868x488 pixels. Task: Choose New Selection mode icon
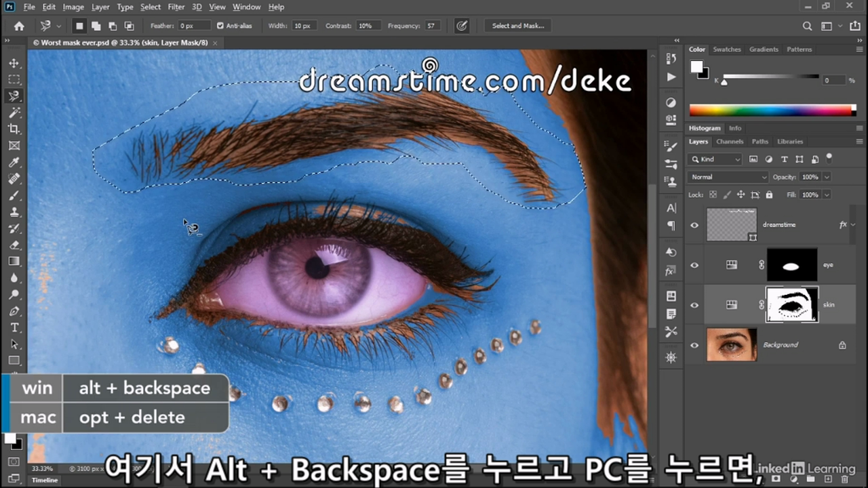[x=79, y=26]
